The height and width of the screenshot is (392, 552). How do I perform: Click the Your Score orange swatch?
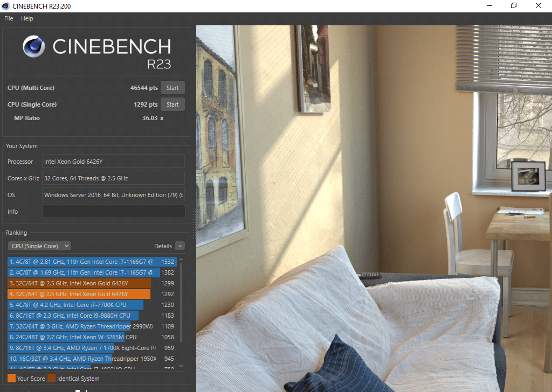click(x=12, y=379)
